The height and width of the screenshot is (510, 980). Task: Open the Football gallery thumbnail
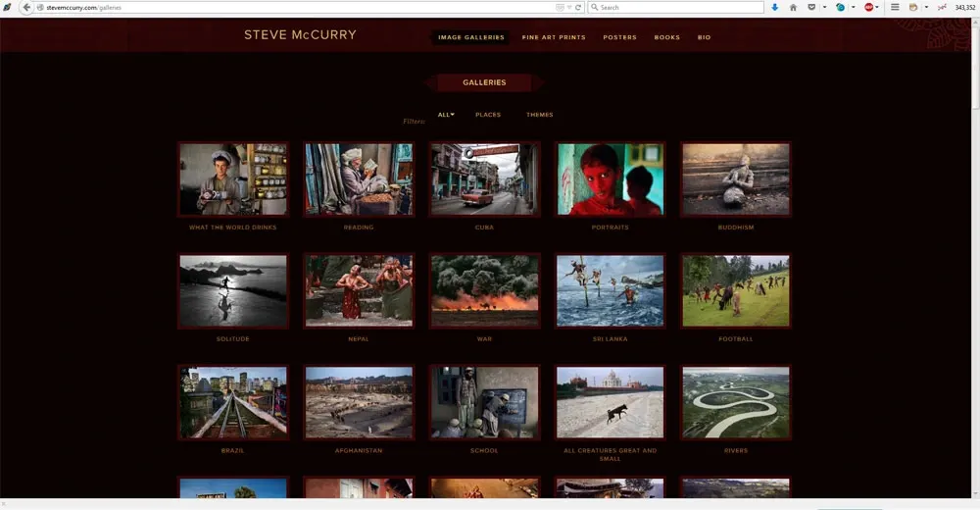tap(736, 290)
